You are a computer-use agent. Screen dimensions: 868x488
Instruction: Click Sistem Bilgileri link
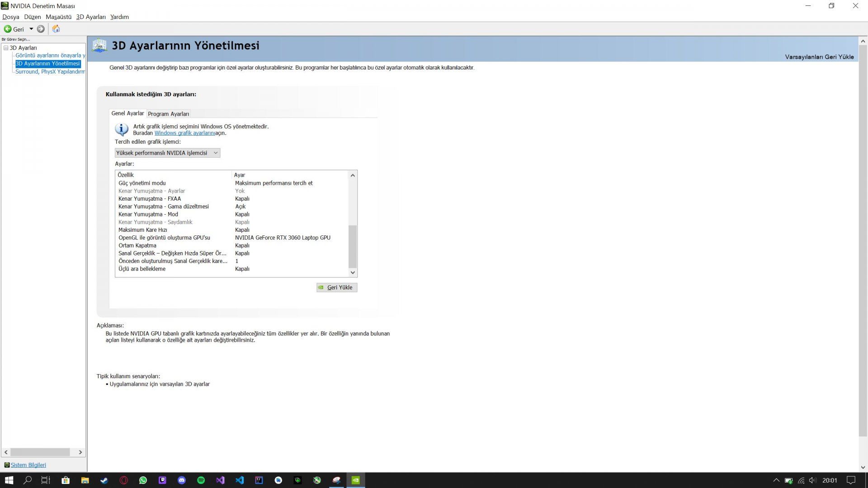28,465
